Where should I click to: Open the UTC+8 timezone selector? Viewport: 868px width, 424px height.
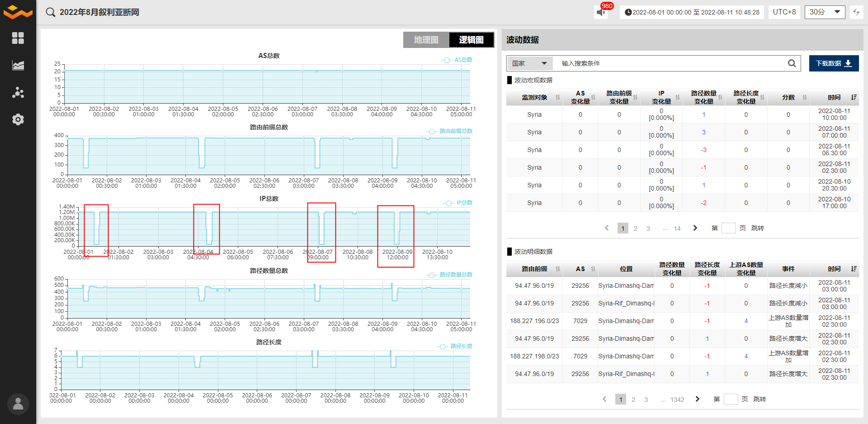(784, 12)
